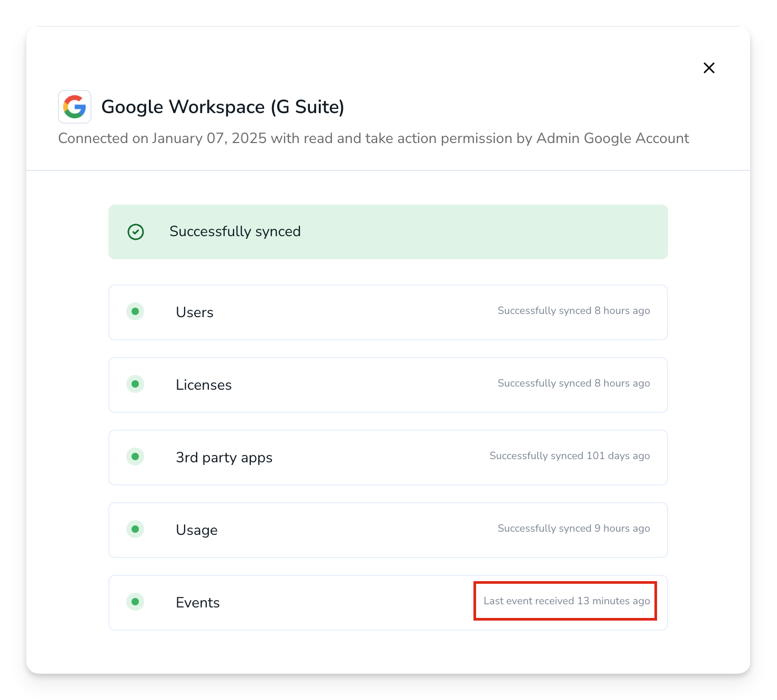Click the checkmark icon in success banner
The width and height of the screenshot is (777, 700).
tap(136, 232)
